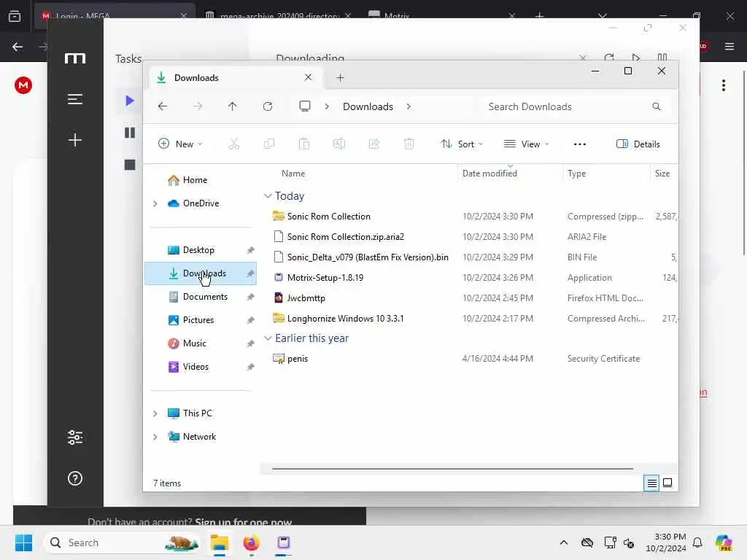Sort by the Name column header
Screen dimensions: 747x560
coord(293,174)
